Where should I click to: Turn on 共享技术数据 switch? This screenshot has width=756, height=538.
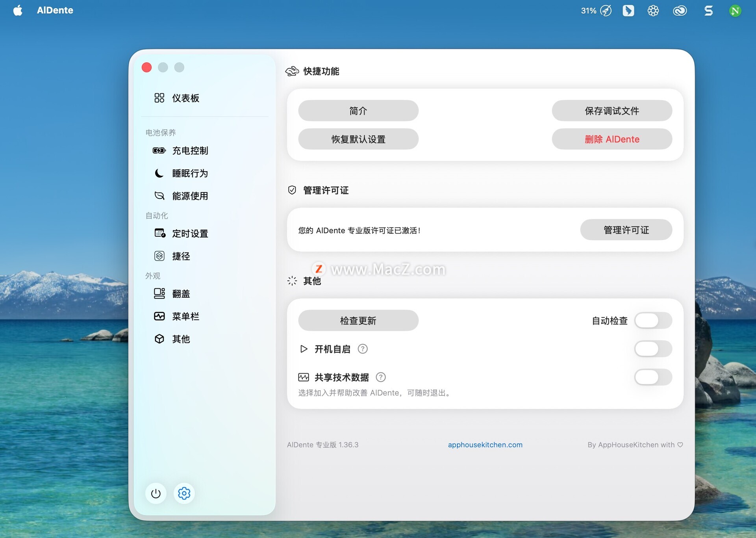653,377
